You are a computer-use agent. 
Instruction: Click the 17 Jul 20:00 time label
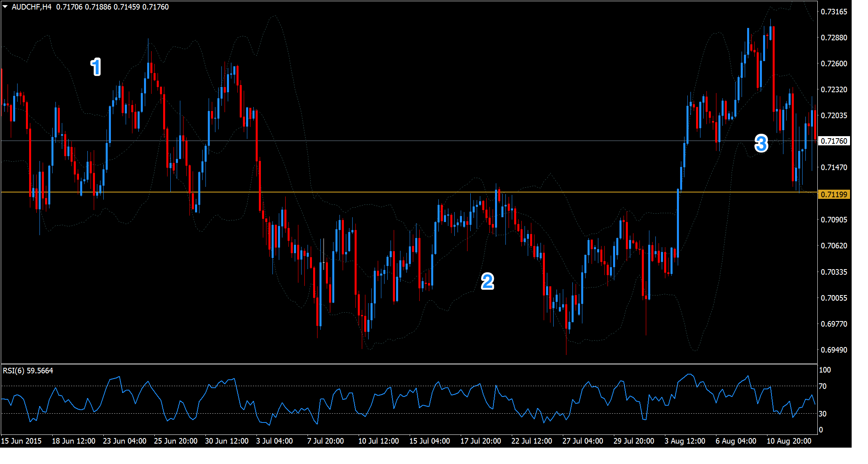pyautogui.click(x=480, y=441)
